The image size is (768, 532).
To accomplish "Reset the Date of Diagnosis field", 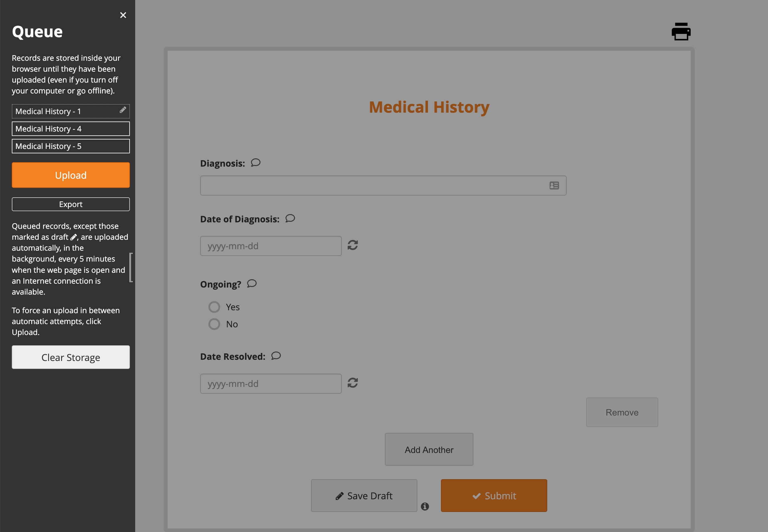I will point(353,245).
